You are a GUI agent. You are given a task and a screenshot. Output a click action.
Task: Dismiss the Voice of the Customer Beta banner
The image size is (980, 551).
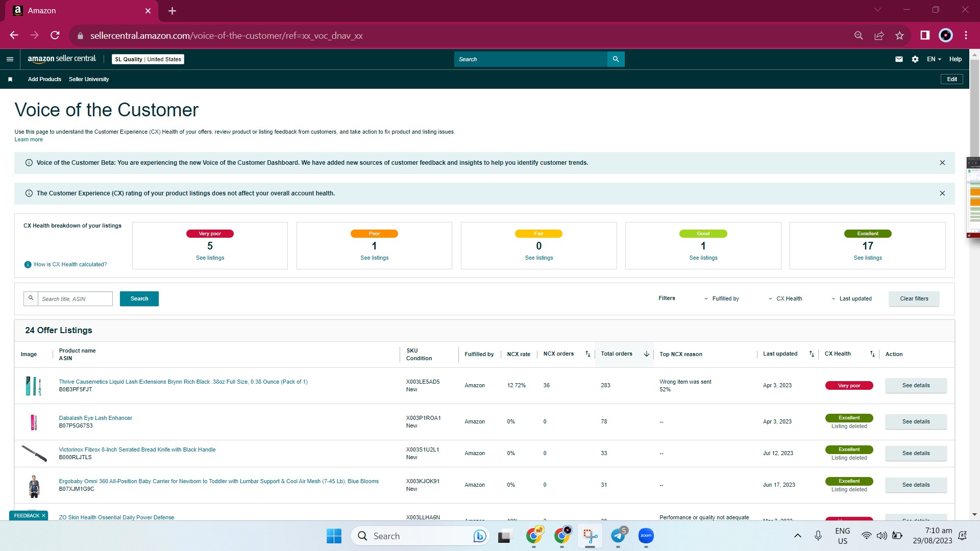pyautogui.click(x=942, y=163)
